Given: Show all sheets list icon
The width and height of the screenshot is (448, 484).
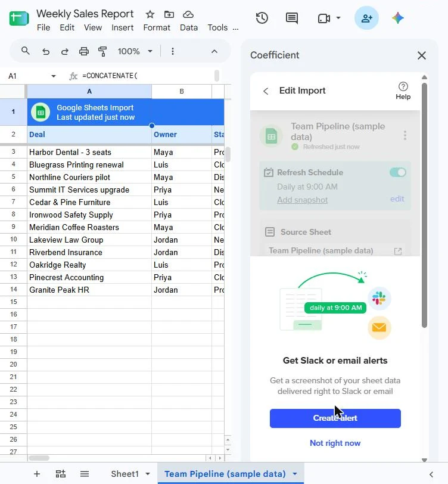Looking at the screenshot, I should 85,474.
